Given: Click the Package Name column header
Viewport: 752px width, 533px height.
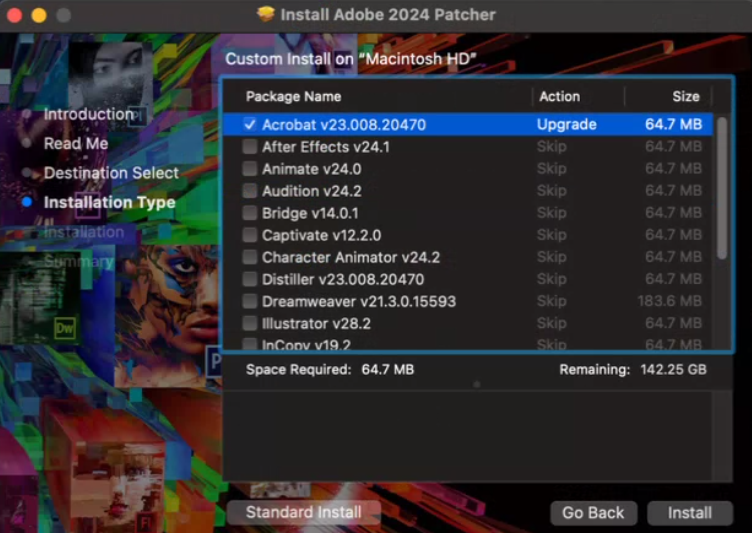Looking at the screenshot, I should click(294, 97).
